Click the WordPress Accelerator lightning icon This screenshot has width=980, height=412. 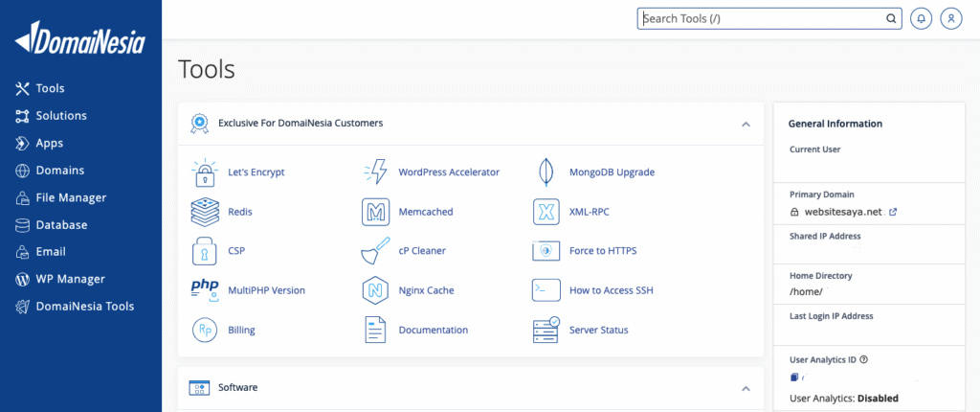tap(375, 172)
